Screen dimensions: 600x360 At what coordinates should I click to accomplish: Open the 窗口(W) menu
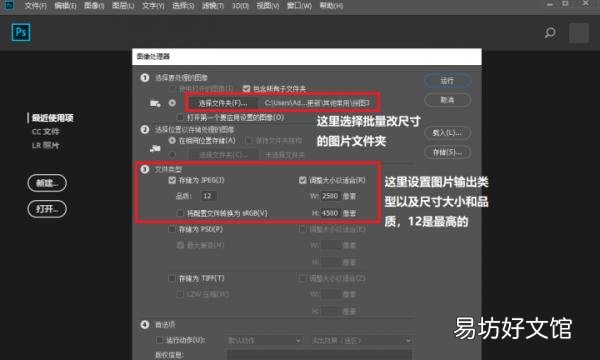pyautogui.click(x=299, y=6)
